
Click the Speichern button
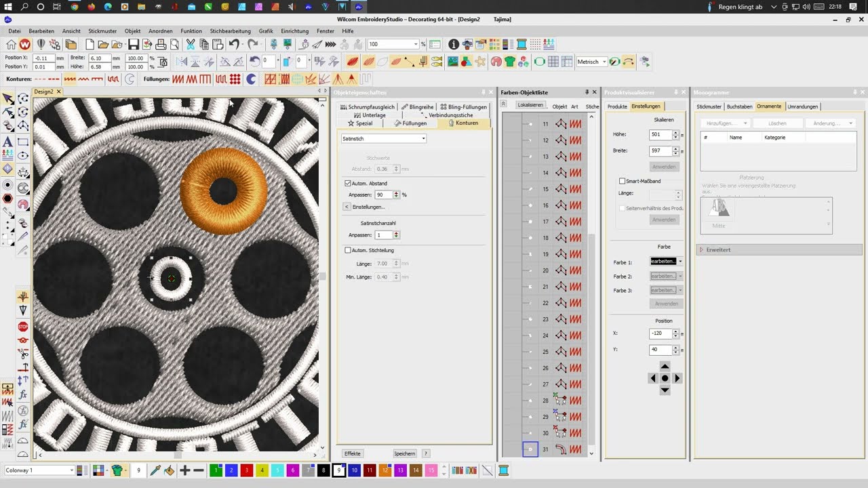404,453
